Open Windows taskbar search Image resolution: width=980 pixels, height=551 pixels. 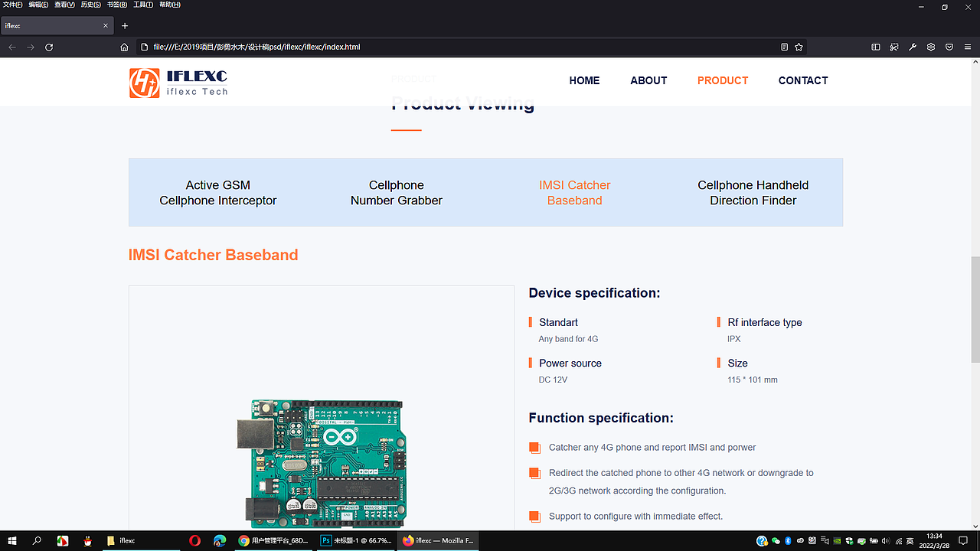click(x=37, y=540)
